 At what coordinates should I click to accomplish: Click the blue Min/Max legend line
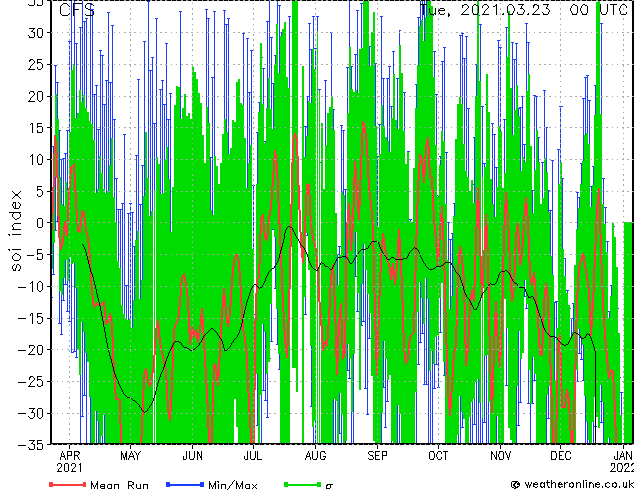tap(185, 484)
